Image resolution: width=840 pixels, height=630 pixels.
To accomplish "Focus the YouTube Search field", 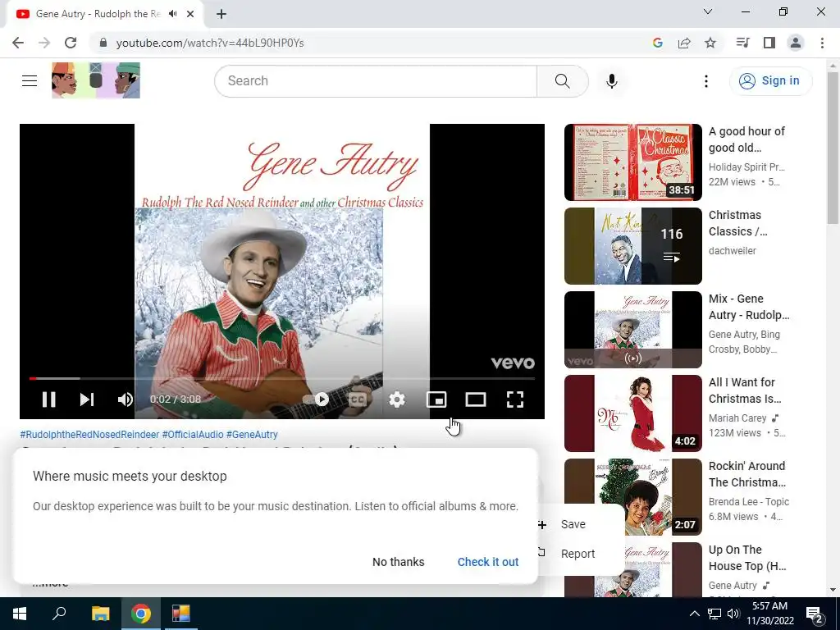I will coord(376,81).
